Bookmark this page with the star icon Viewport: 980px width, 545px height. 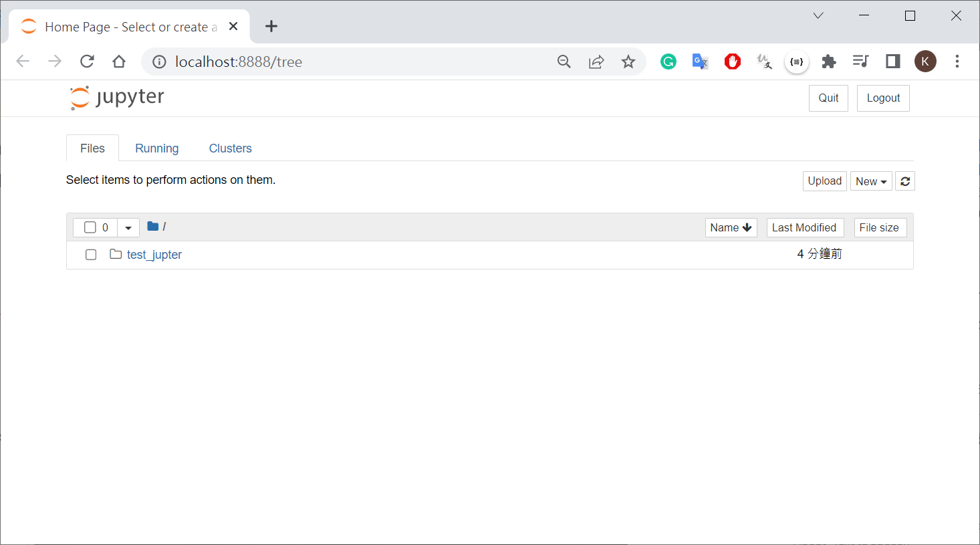[x=628, y=62]
